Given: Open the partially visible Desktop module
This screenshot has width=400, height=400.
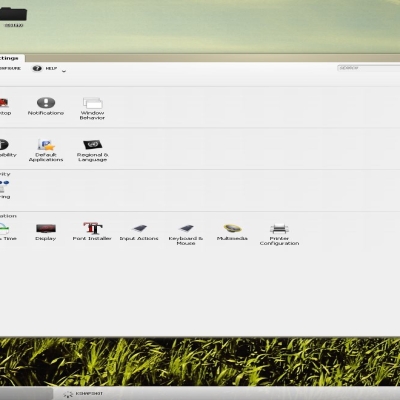Looking at the screenshot, I should [x=5, y=106].
